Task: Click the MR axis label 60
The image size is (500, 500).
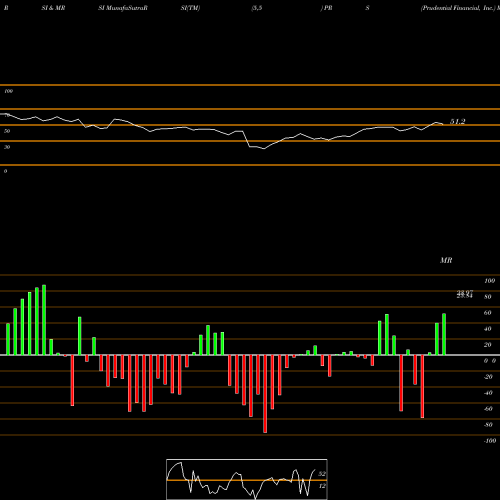Action: click(488, 313)
